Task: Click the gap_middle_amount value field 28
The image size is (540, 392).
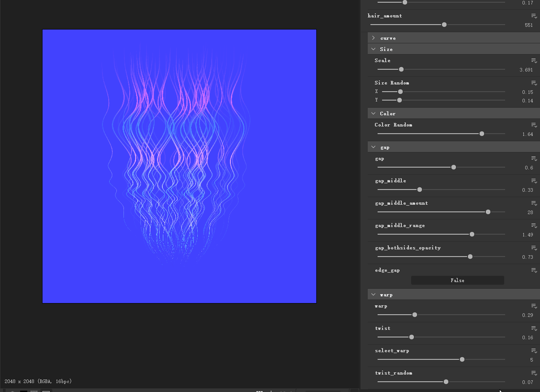Action: point(530,213)
